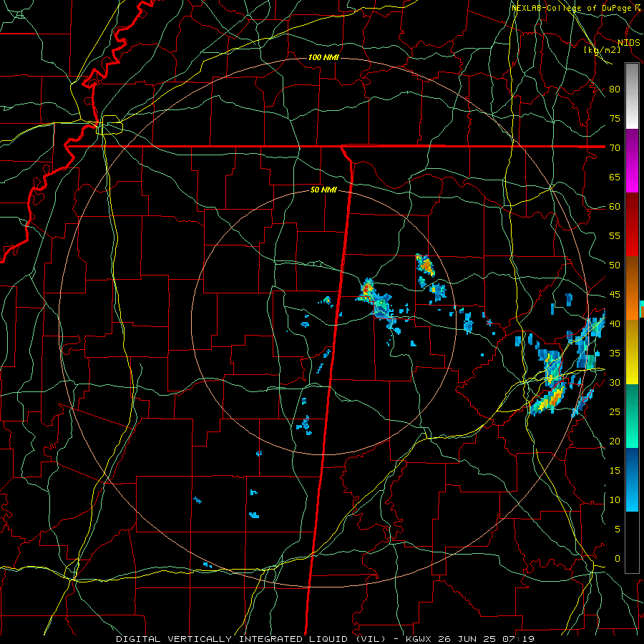
Task: Click the orange segment of the color bar
Action: pyautogui.click(x=632, y=288)
